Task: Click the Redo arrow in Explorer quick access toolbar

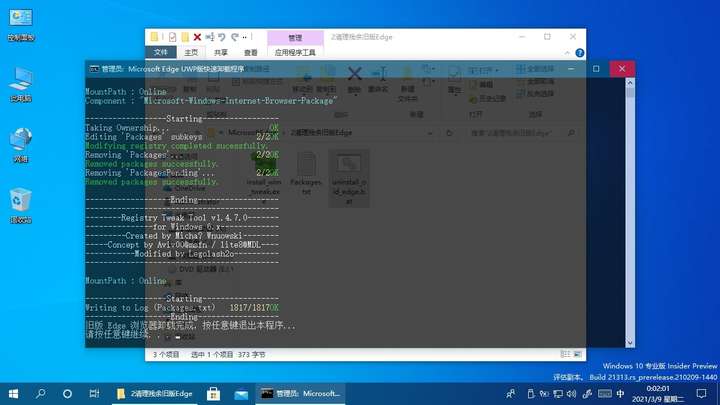Action: (235, 37)
